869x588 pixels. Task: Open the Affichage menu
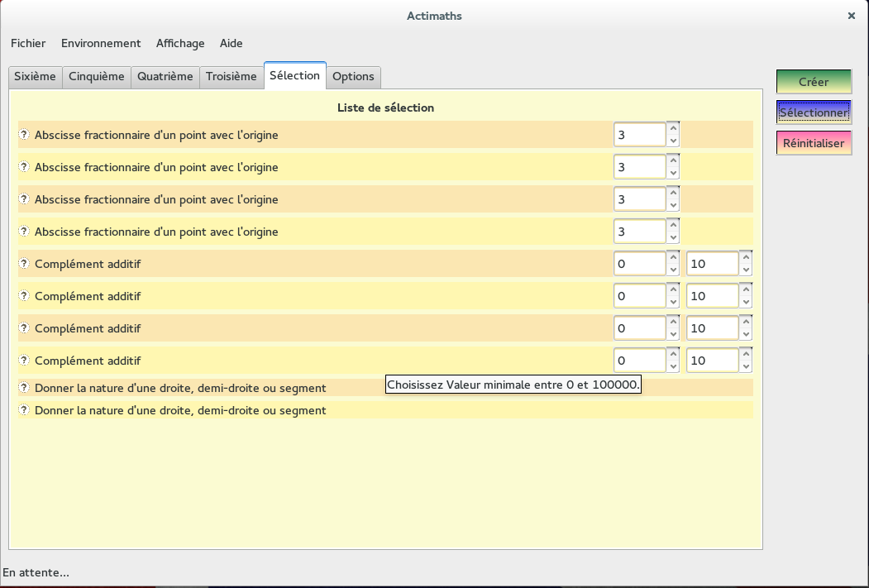(x=180, y=43)
